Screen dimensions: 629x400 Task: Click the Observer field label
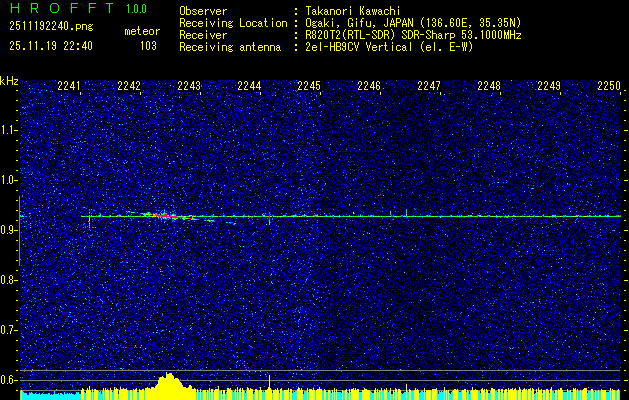(x=203, y=11)
